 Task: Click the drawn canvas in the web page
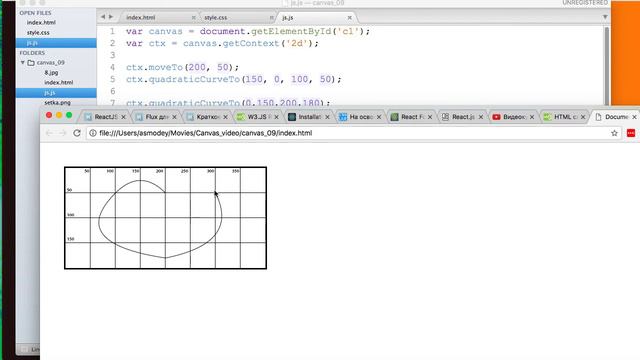(x=165, y=218)
